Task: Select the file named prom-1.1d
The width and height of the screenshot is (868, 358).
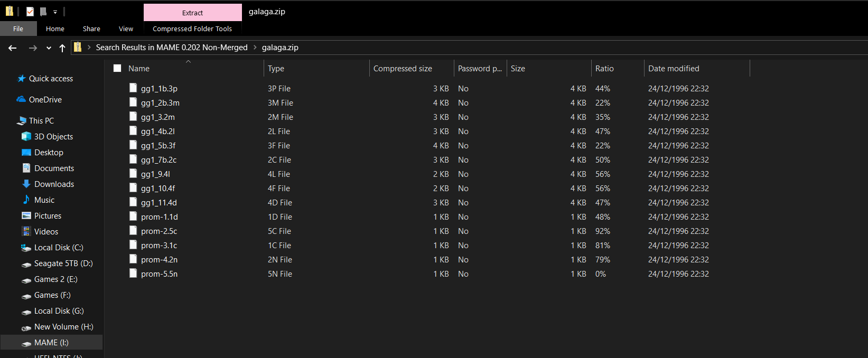Action: coord(160,217)
